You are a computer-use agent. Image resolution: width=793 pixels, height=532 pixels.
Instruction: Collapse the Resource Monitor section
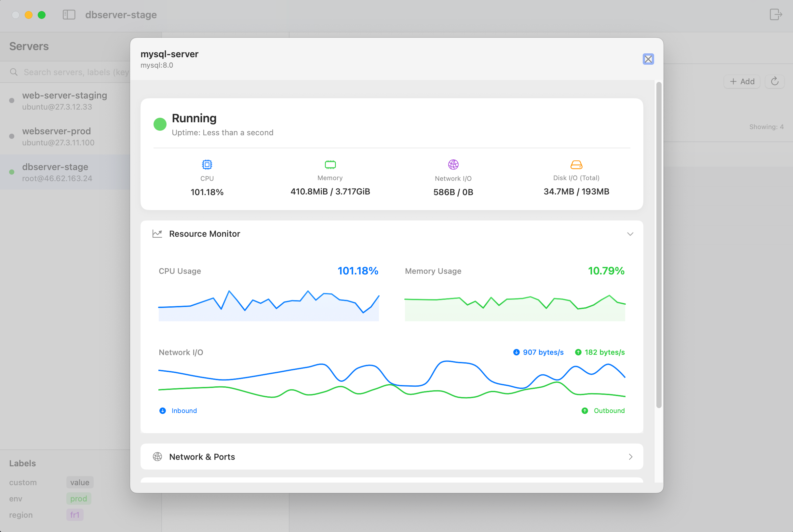[x=630, y=234]
